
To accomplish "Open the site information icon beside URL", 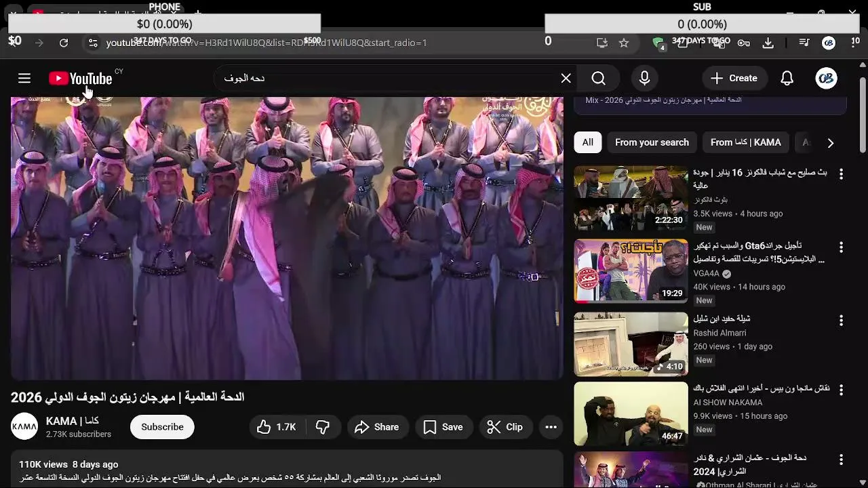I will point(93,43).
